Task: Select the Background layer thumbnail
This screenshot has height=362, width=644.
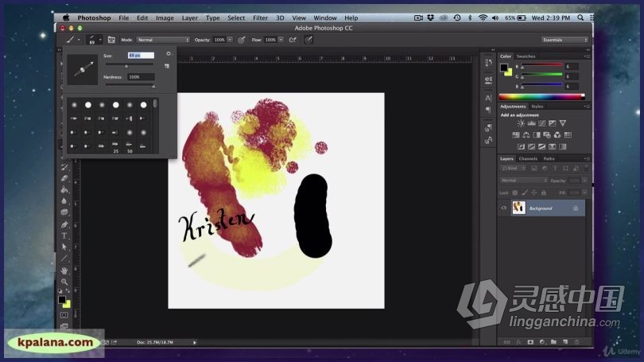Action: point(518,208)
